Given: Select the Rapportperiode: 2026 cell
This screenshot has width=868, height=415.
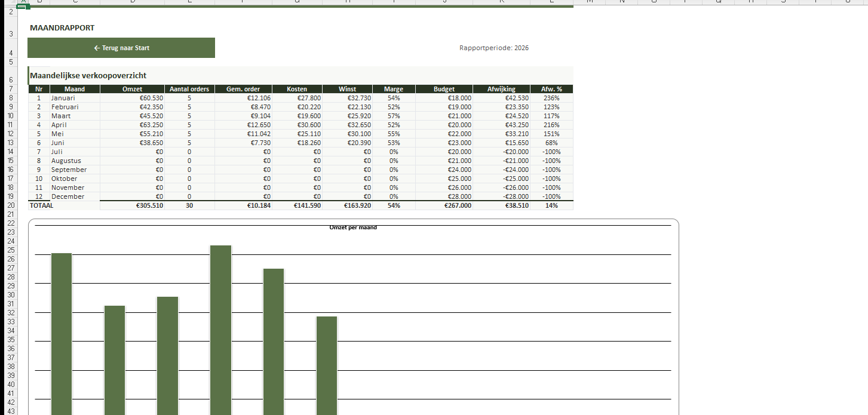Looking at the screenshot, I should [493, 48].
